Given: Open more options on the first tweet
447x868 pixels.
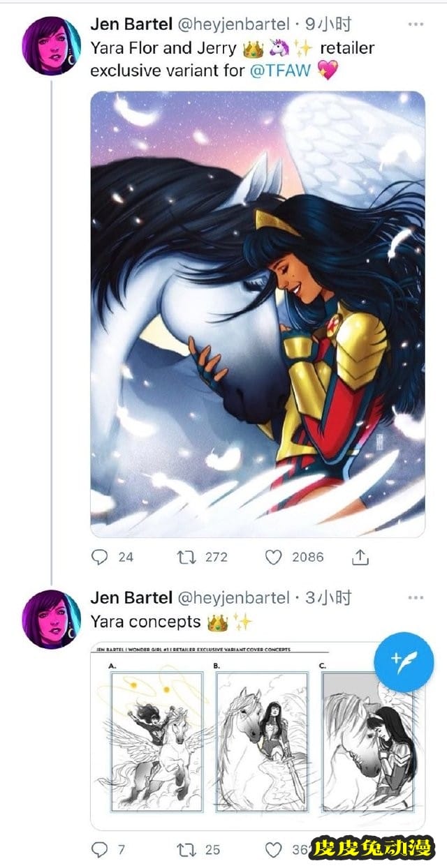Looking at the screenshot, I should [416, 24].
